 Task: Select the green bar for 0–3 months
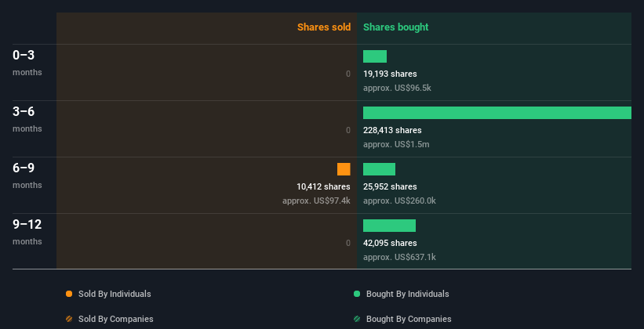coord(375,56)
